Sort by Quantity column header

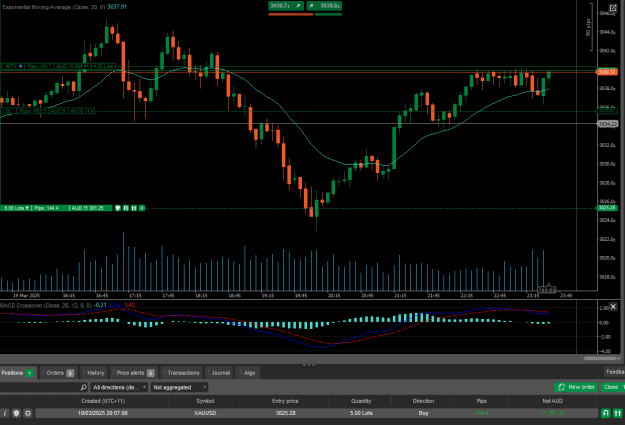point(361,401)
